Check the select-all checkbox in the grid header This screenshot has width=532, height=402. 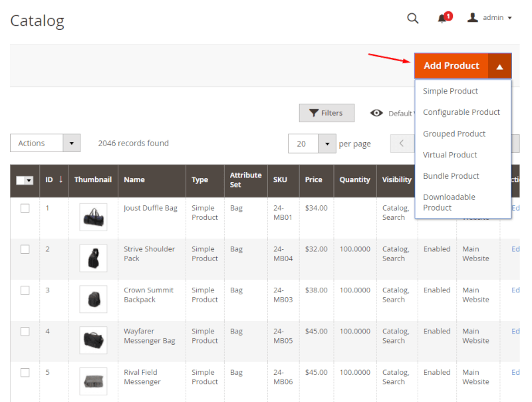click(20, 180)
